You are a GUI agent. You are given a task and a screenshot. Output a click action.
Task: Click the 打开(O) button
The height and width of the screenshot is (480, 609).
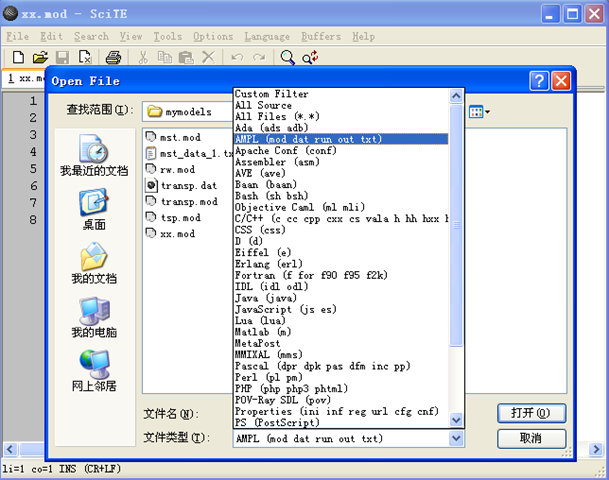click(x=531, y=413)
